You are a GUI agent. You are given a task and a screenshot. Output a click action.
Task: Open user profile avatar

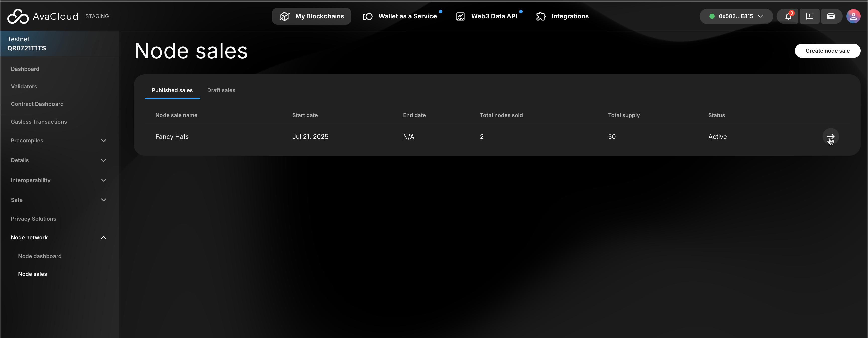(x=853, y=16)
